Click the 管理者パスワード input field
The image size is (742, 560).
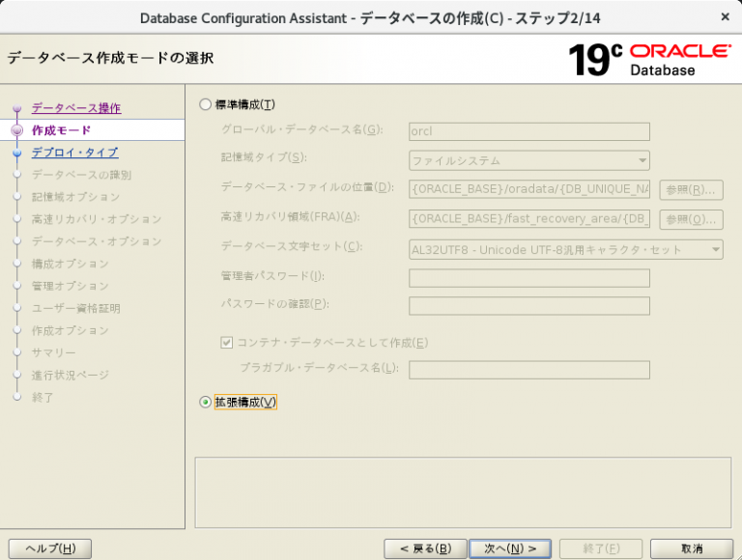coord(528,278)
